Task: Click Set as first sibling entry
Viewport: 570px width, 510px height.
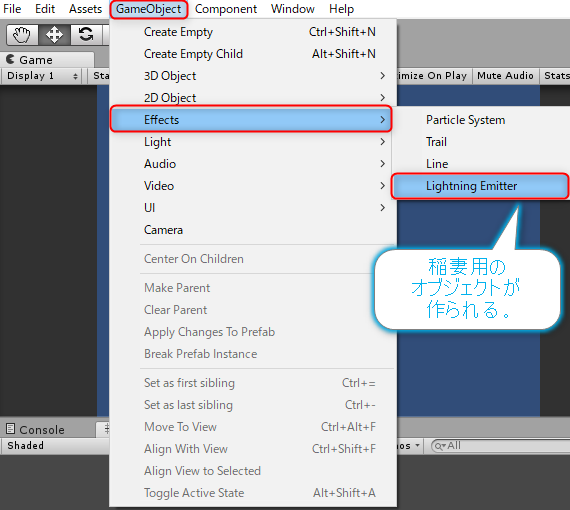Action: [x=253, y=383]
